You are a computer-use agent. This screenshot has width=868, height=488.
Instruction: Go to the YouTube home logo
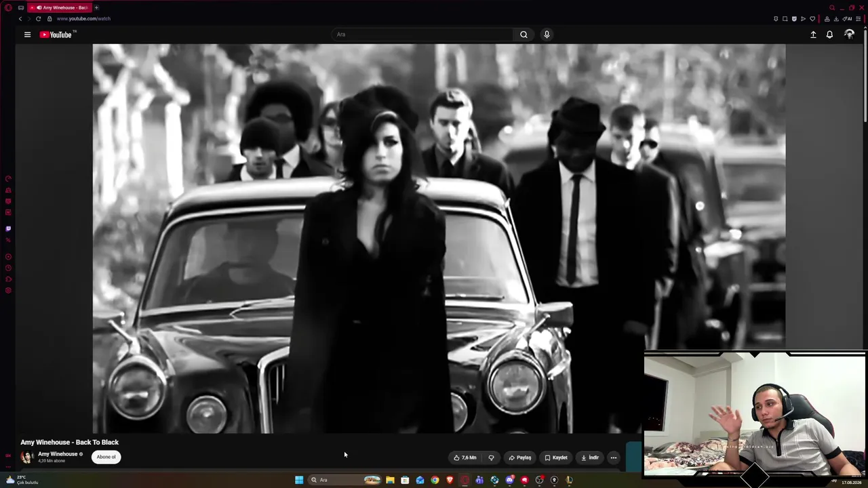(x=56, y=35)
